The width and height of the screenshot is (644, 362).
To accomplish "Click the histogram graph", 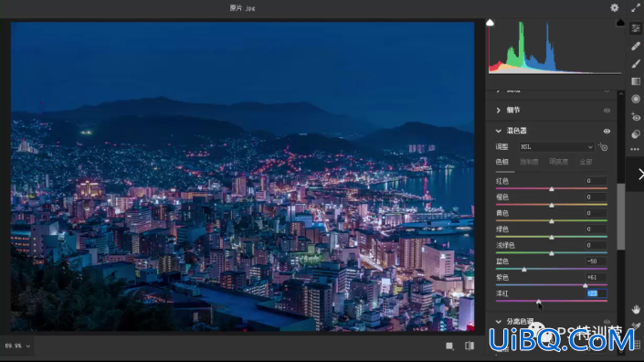I will (554, 48).
